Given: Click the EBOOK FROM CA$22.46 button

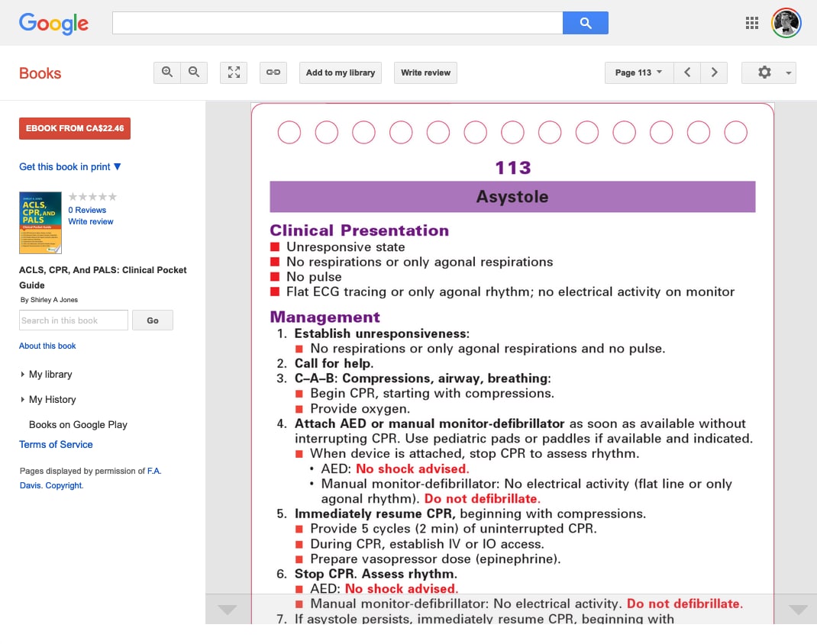Looking at the screenshot, I should [x=75, y=128].
